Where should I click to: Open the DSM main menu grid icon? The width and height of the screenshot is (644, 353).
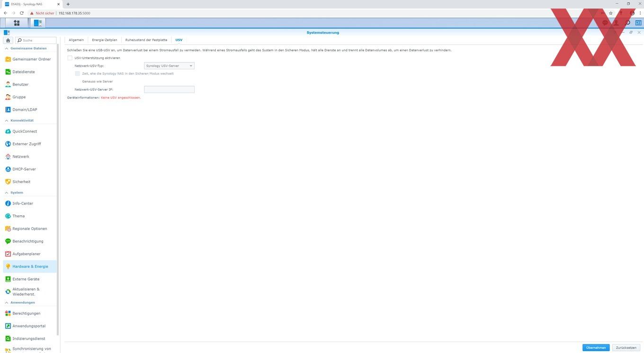tap(17, 23)
